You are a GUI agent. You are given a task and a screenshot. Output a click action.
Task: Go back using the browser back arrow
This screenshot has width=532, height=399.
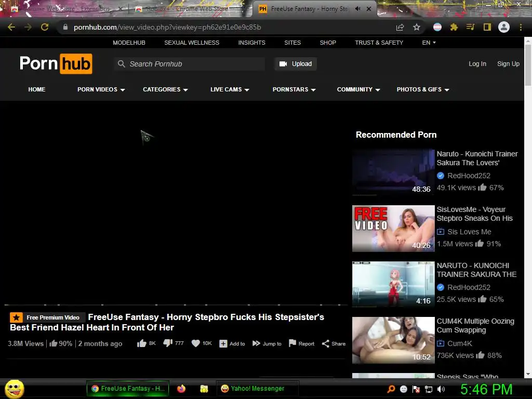click(x=11, y=27)
